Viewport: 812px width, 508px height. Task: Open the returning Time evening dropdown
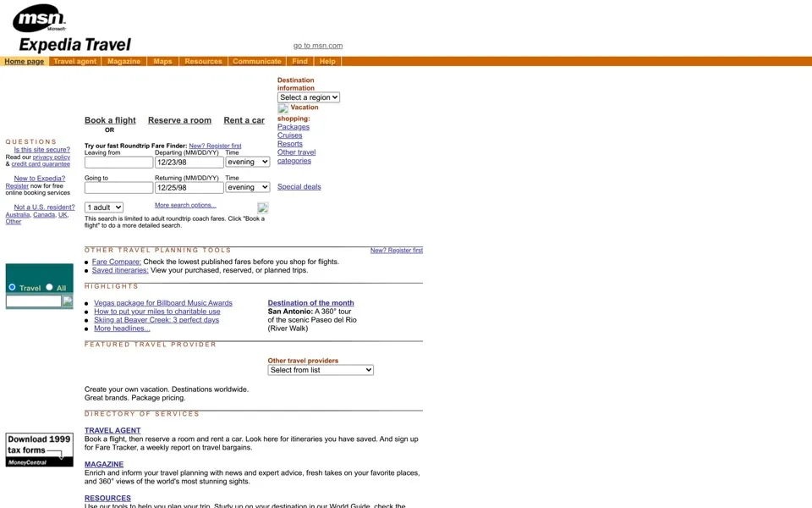point(248,187)
